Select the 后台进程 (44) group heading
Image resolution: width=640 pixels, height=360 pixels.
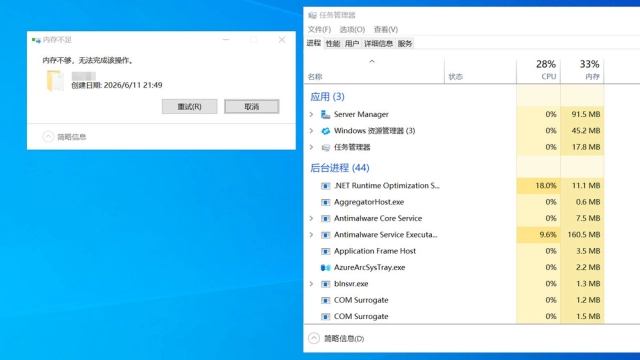340,168
